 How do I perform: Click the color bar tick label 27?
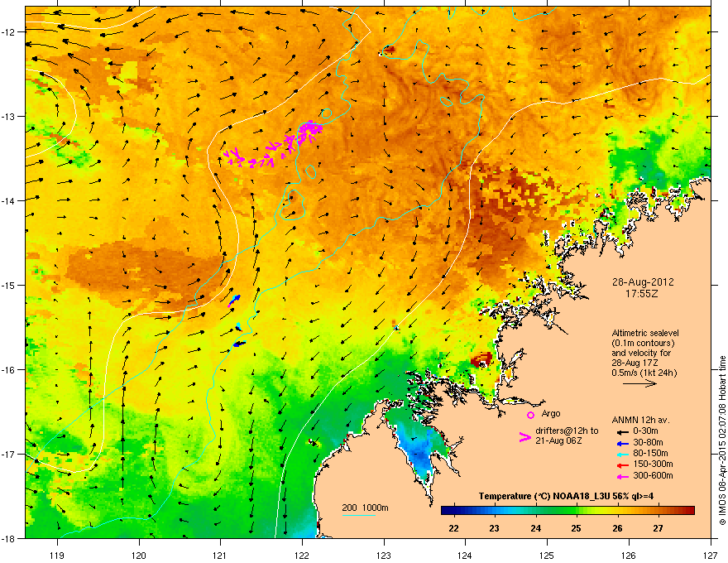(x=658, y=528)
